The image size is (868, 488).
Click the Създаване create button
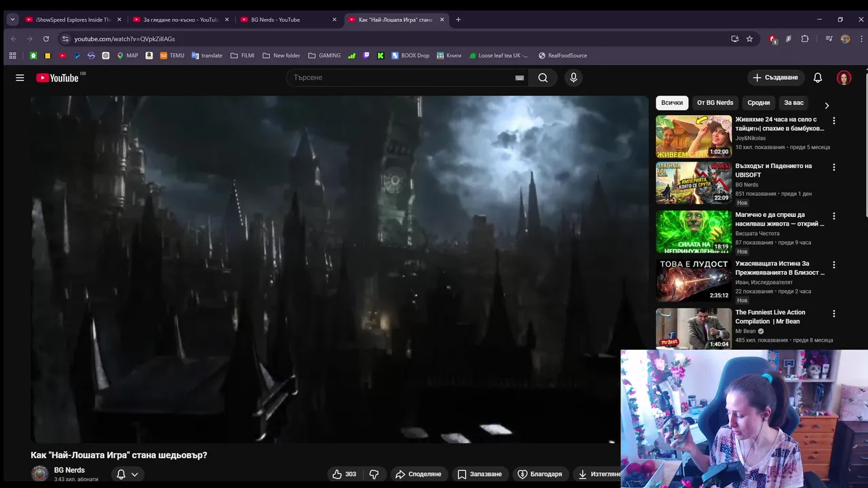[776, 78]
